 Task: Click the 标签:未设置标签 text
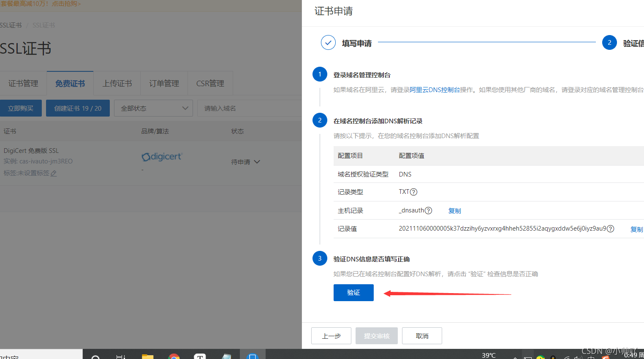click(x=26, y=173)
